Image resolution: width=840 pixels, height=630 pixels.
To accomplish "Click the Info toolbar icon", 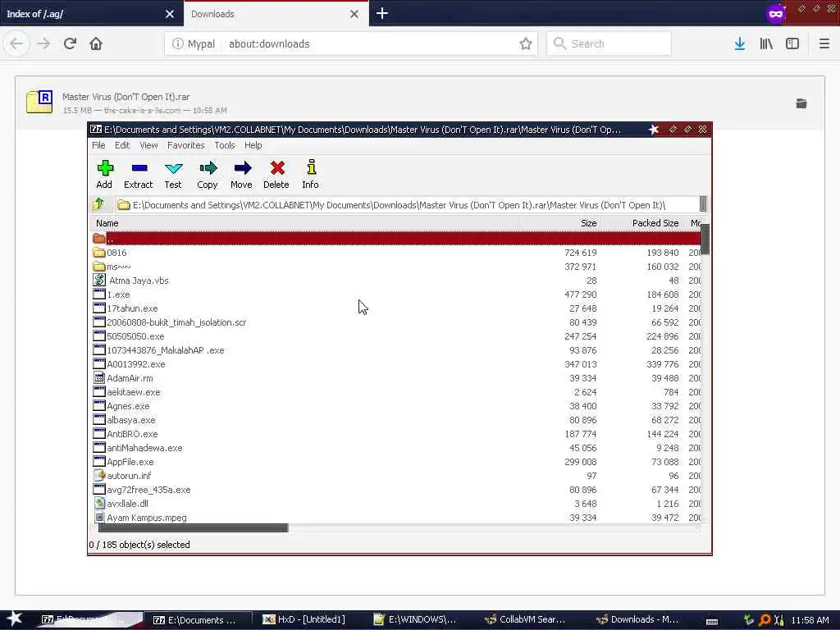I will 311,167.
